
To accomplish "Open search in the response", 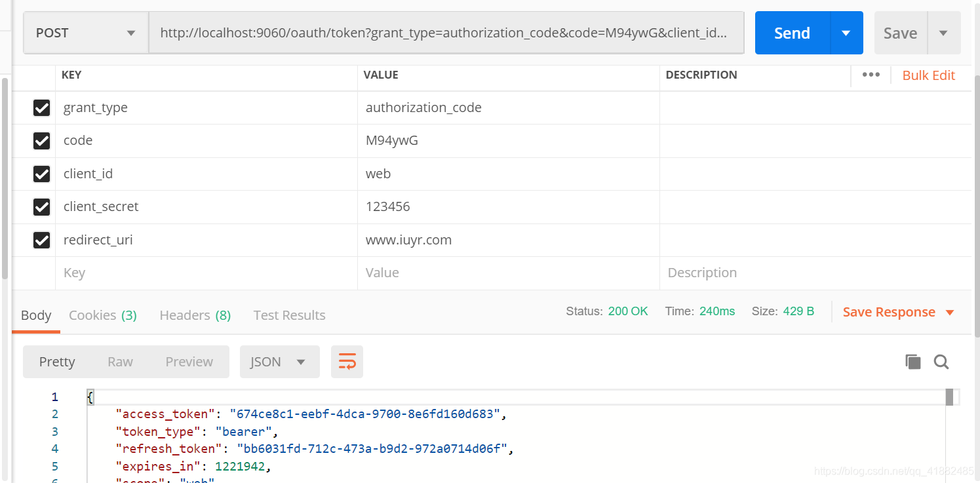I will point(941,362).
